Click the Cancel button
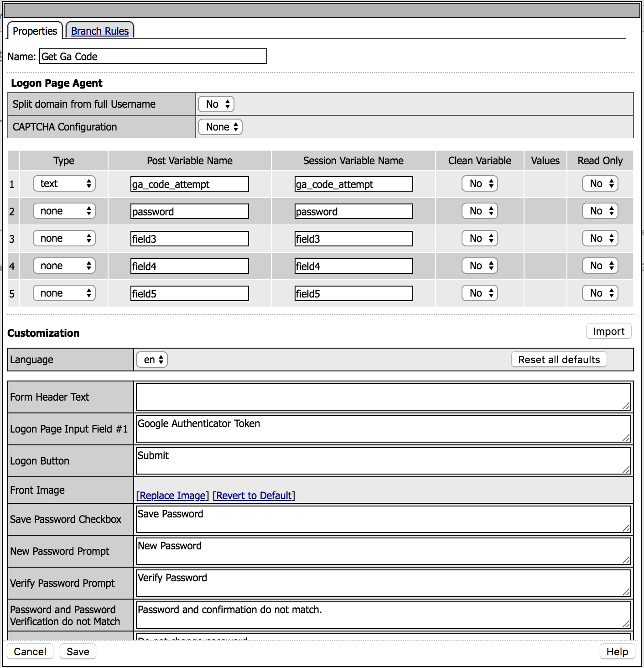644x668 pixels. 30,652
